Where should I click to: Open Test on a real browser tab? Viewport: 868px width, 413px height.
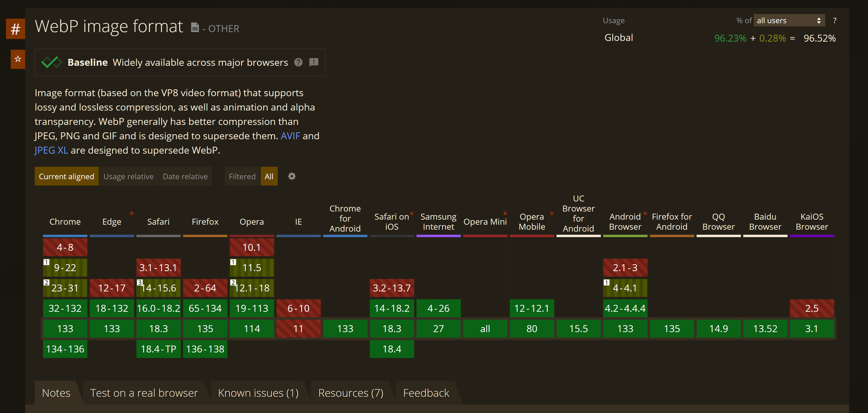pyautogui.click(x=144, y=393)
